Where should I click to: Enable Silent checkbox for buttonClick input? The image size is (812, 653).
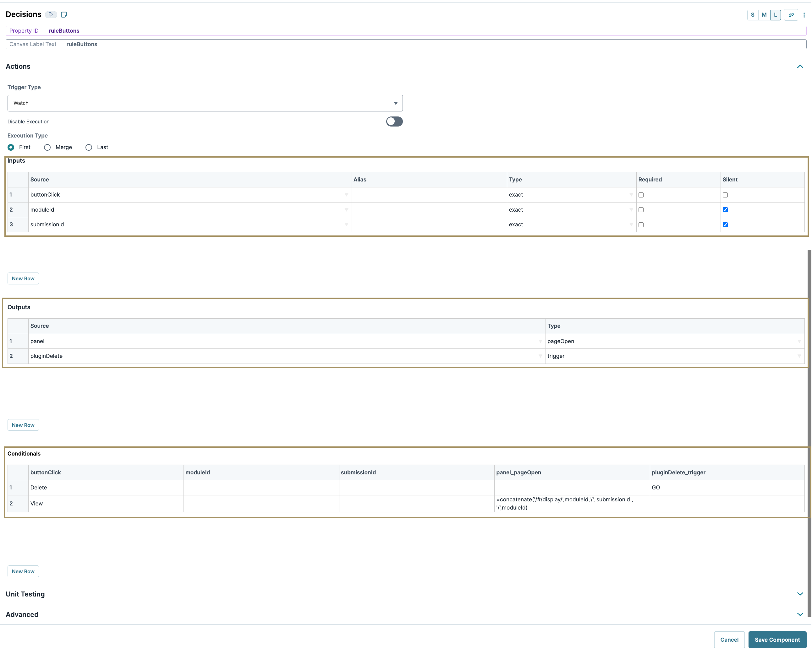pyautogui.click(x=725, y=195)
